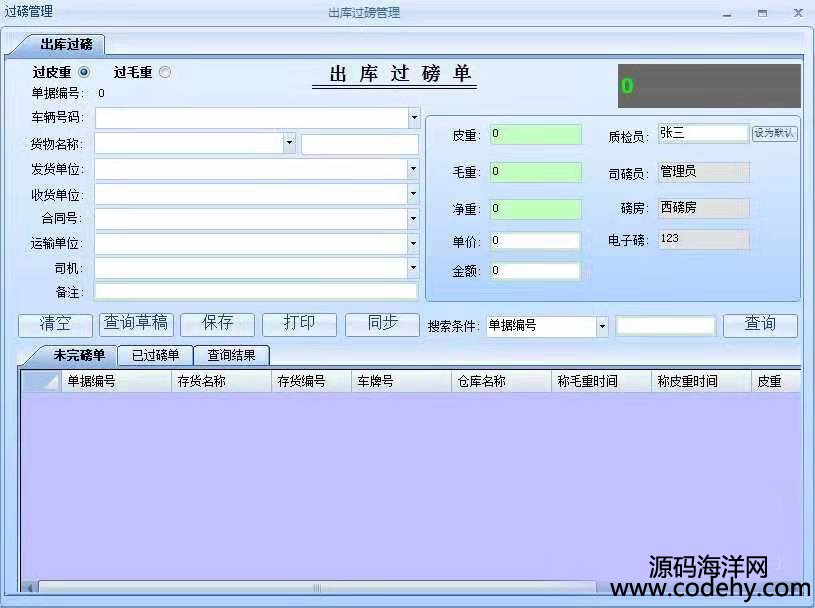Open the 司机 dropdown arrow
This screenshot has width=815, height=608.
coord(413,268)
